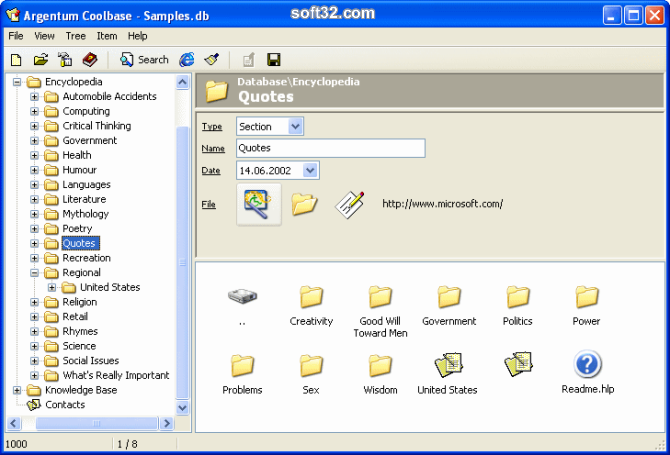
Task: Select Humour in the tree
Action: click(79, 170)
